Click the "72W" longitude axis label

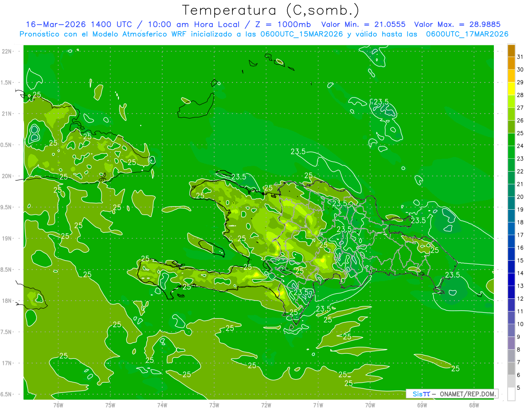266,405
